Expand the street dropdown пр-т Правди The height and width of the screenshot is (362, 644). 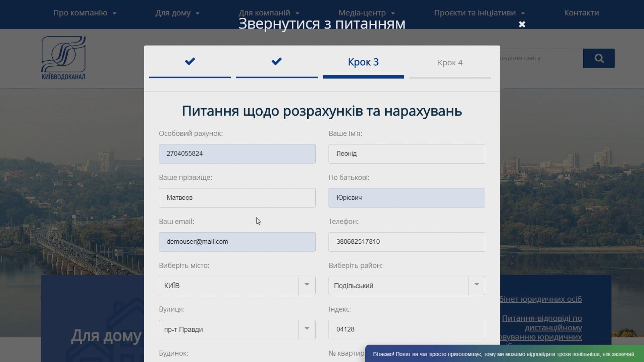[307, 329]
